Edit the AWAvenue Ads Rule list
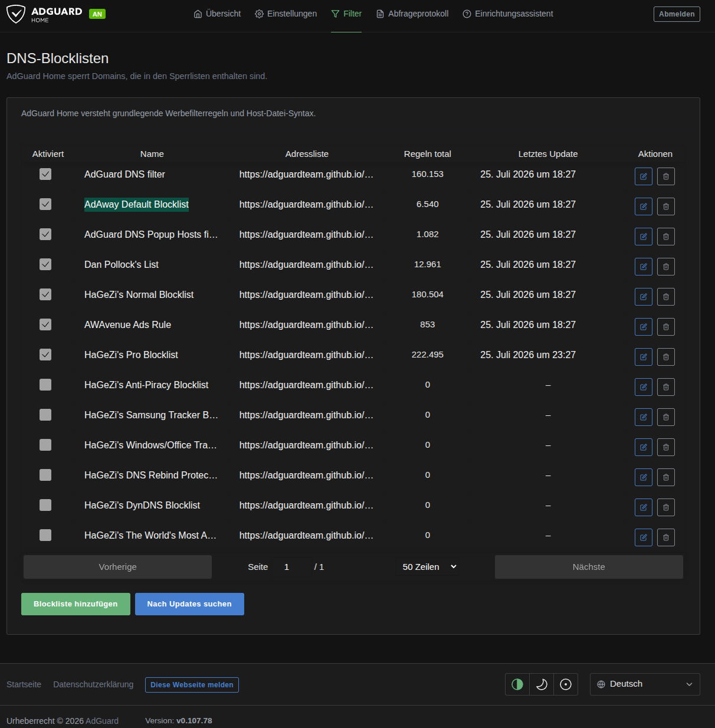Image resolution: width=715 pixels, height=728 pixels. tap(644, 327)
